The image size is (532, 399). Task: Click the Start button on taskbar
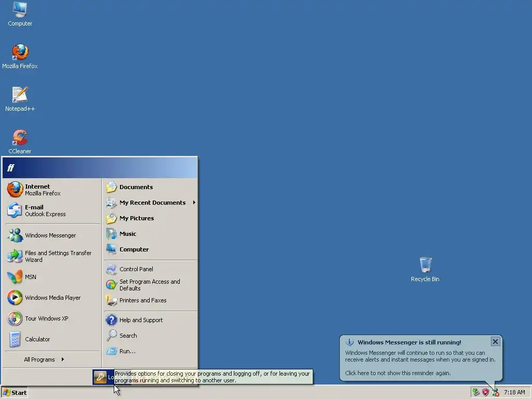tap(15, 393)
